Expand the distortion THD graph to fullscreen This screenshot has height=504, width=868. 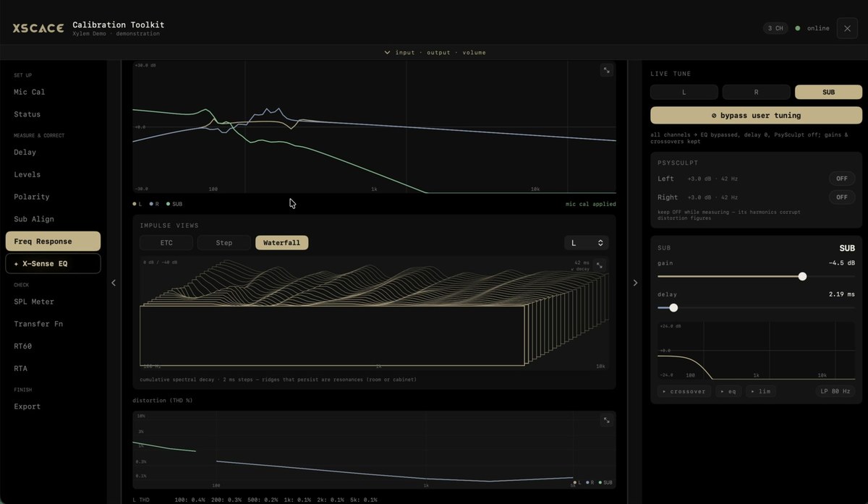607,420
